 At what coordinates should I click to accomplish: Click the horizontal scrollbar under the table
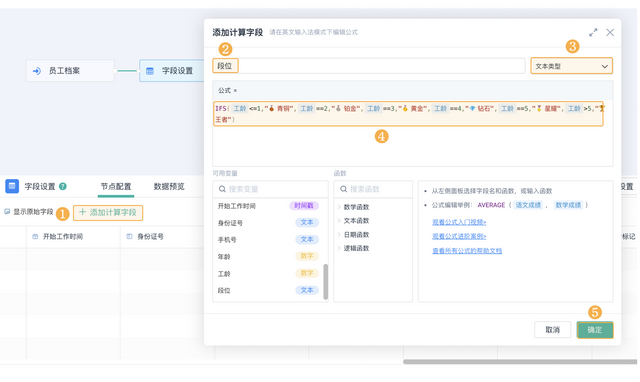coord(520,362)
